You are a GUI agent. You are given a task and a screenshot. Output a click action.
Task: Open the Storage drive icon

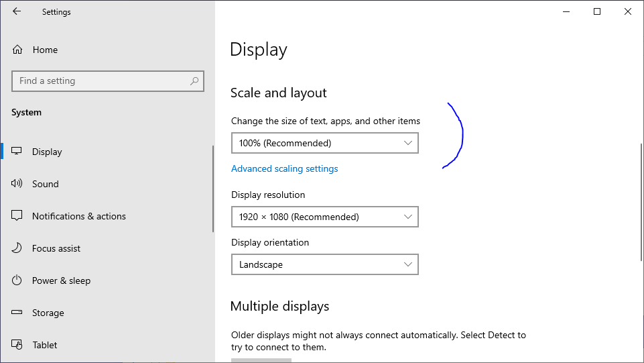[x=17, y=313]
